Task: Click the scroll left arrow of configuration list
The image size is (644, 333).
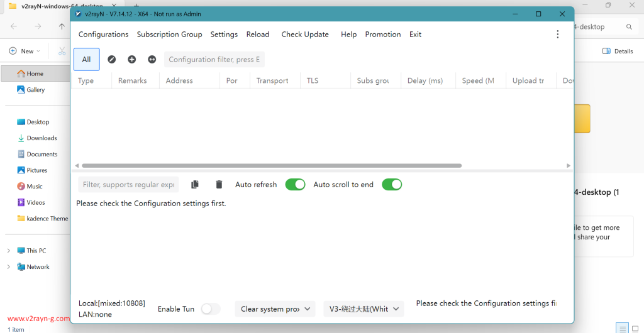Action: point(77,166)
